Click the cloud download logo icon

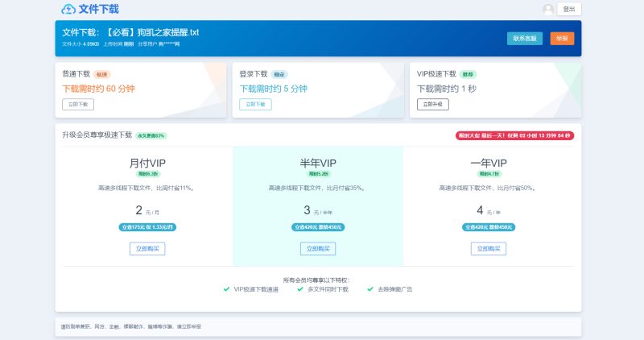[x=68, y=9]
